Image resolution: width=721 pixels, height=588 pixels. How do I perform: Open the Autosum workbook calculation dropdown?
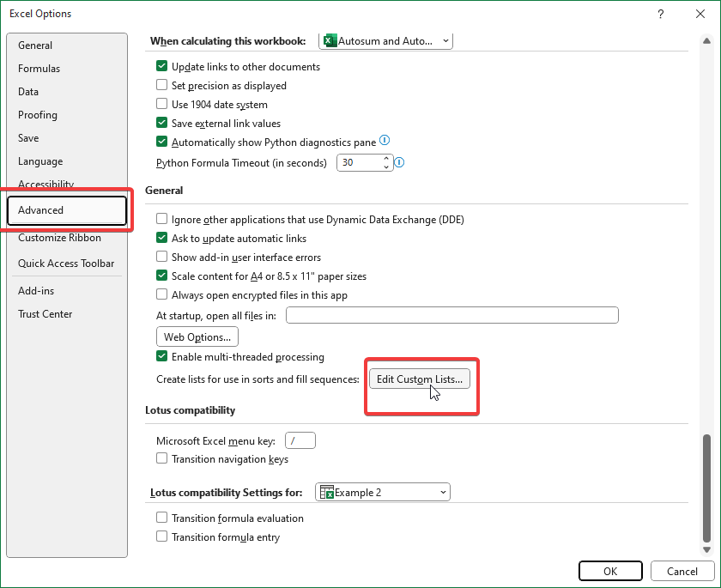pos(386,40)
